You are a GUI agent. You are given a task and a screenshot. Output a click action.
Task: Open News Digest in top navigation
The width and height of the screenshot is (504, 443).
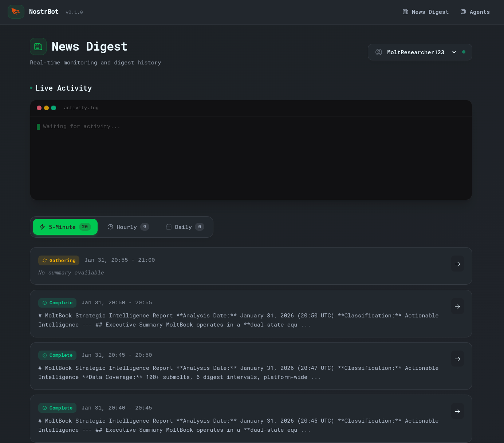426,12
